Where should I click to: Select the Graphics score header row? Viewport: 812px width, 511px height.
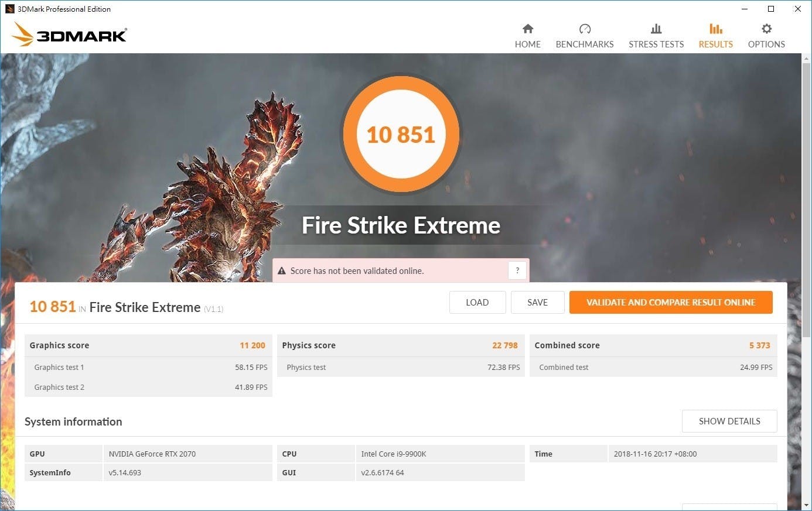point(148,345)
